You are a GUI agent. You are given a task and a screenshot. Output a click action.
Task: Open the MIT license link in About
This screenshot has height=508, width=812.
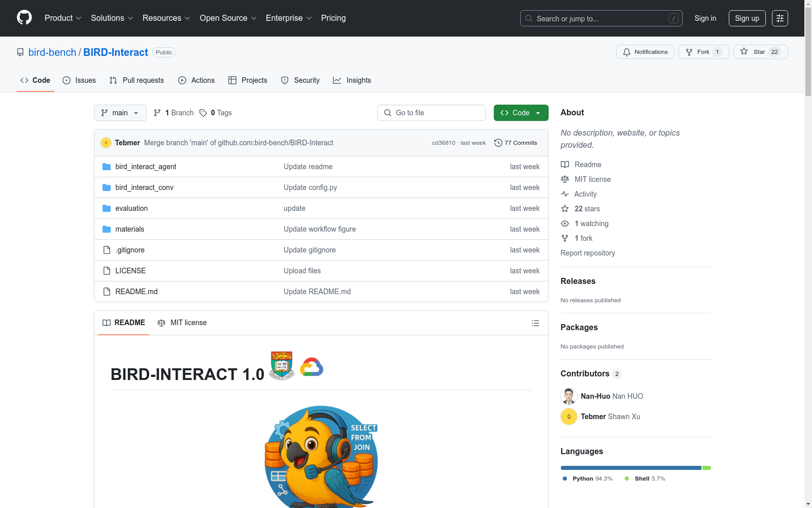coord(586,179)
